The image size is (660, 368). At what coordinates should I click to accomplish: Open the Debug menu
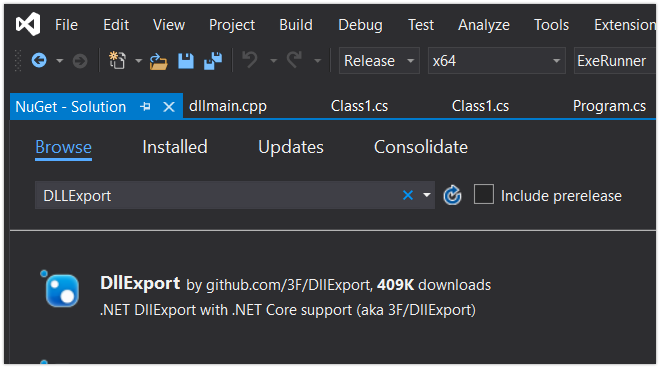(x=360, y=25)
